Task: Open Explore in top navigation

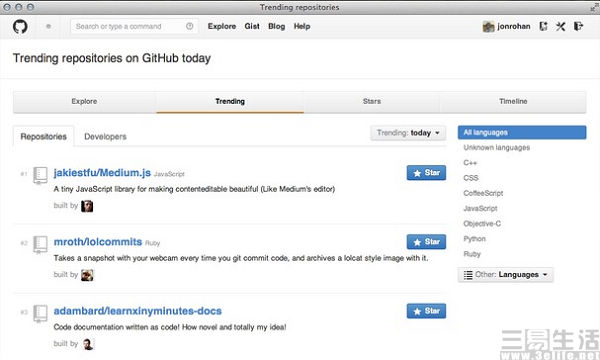Action: click(x=222, y=26)
